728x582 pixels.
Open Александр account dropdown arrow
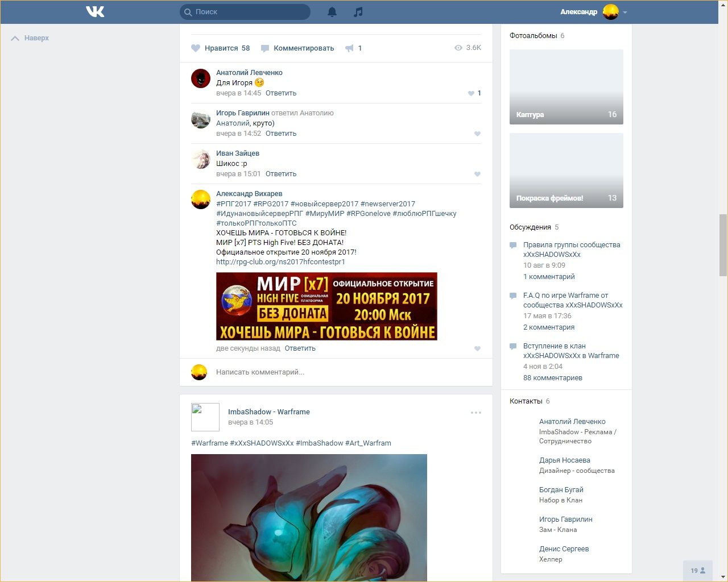click(x=625, y=12)
